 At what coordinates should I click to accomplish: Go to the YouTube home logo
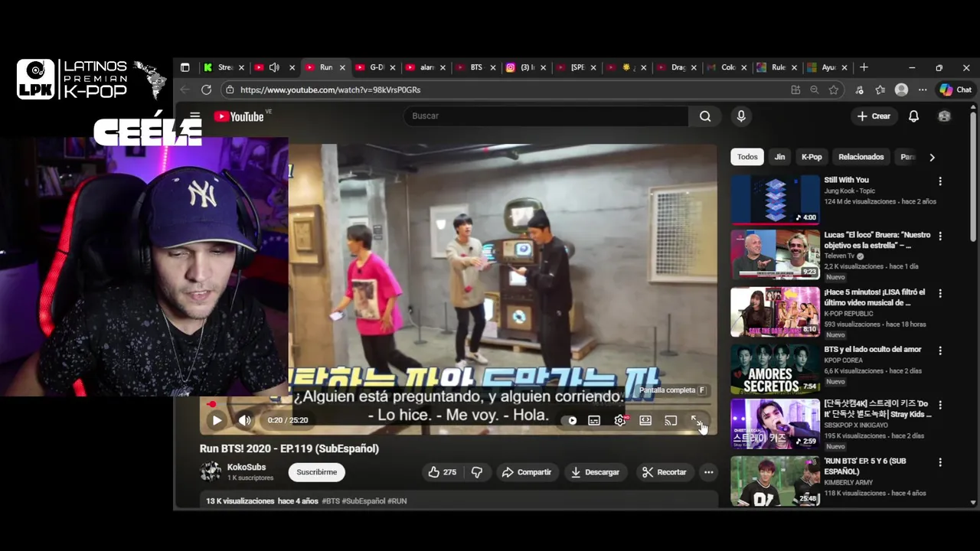239,116
